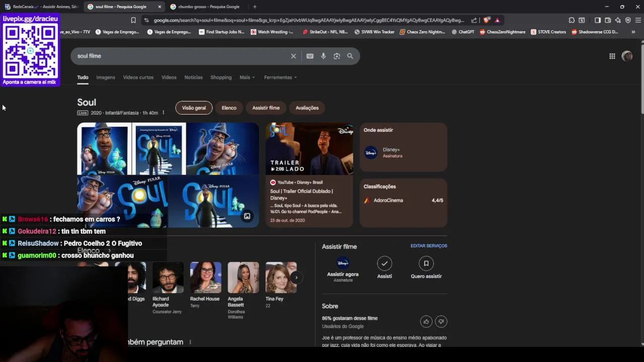This screenshot has width=644, height=362.
Task: Select the Elenco chip
Action: pyautogui.click(x=229, y=108)
